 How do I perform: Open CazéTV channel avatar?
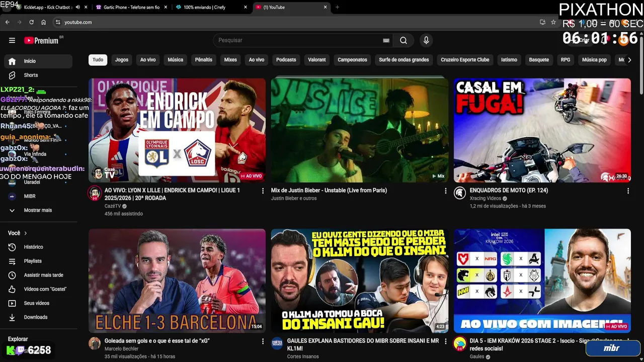pos(95,194)
